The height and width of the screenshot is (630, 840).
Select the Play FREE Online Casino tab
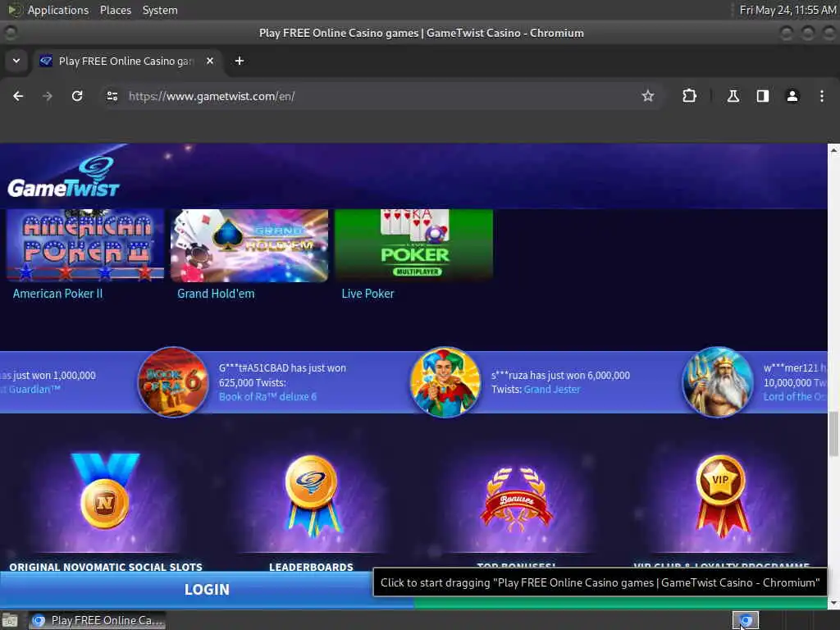pos(127,61)
